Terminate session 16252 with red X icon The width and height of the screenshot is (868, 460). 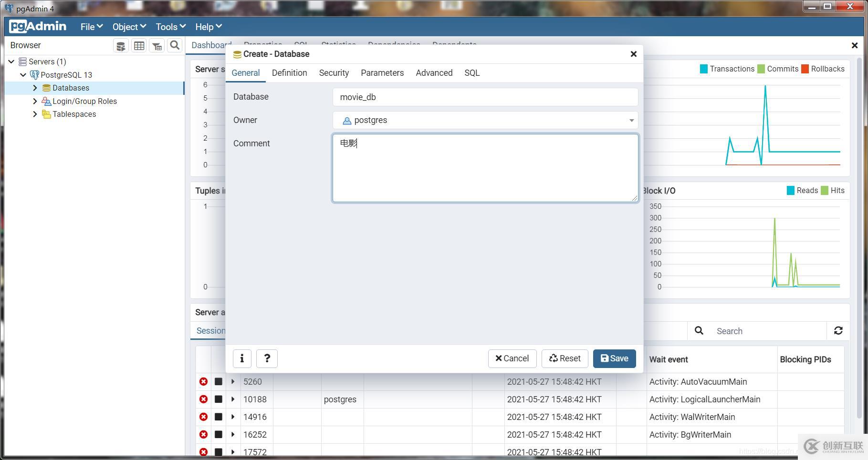coord(203,434)
